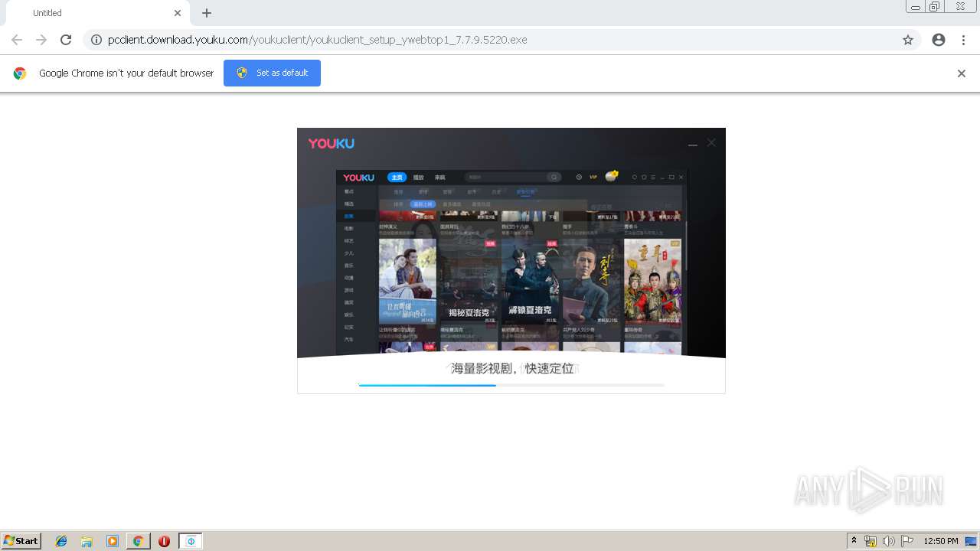The height and width of the screenshot is (551, 980).
Task: View site information icon beside URL
Action: click(96, 40)
